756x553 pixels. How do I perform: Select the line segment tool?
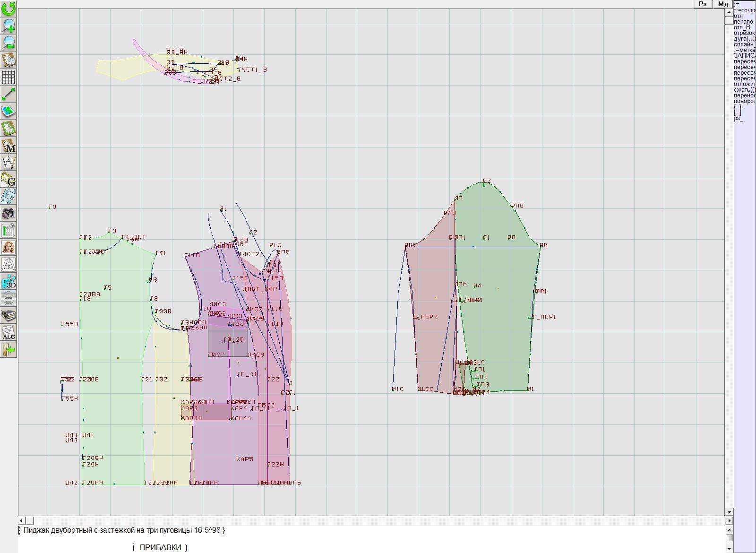pyautogui.click(x=9, y=94)
